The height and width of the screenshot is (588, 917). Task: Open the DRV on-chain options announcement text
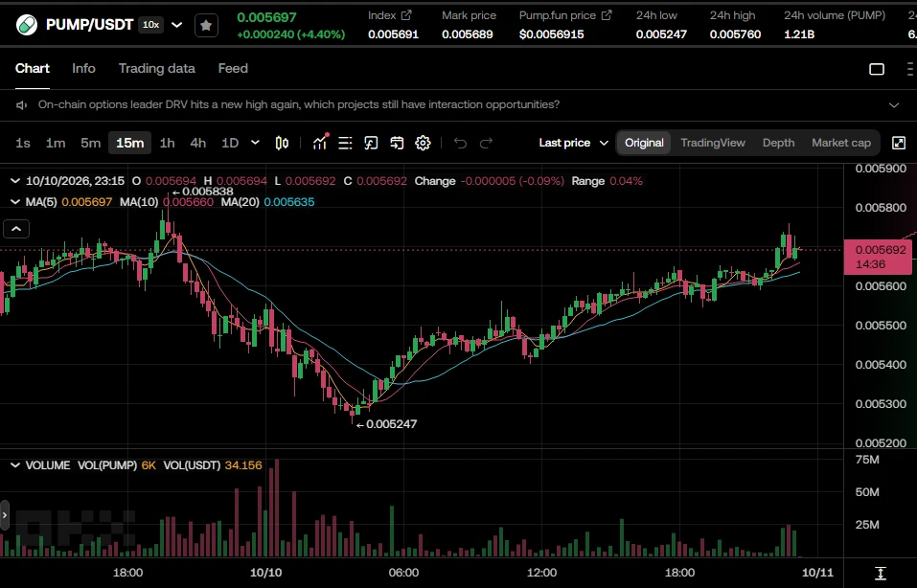point(299,104)
